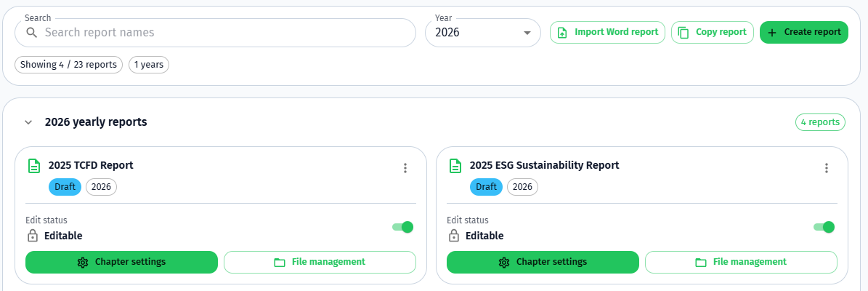Click the lock icon on the ESG Sustainability card
This screenshot has width=868, height=291.
454,236
